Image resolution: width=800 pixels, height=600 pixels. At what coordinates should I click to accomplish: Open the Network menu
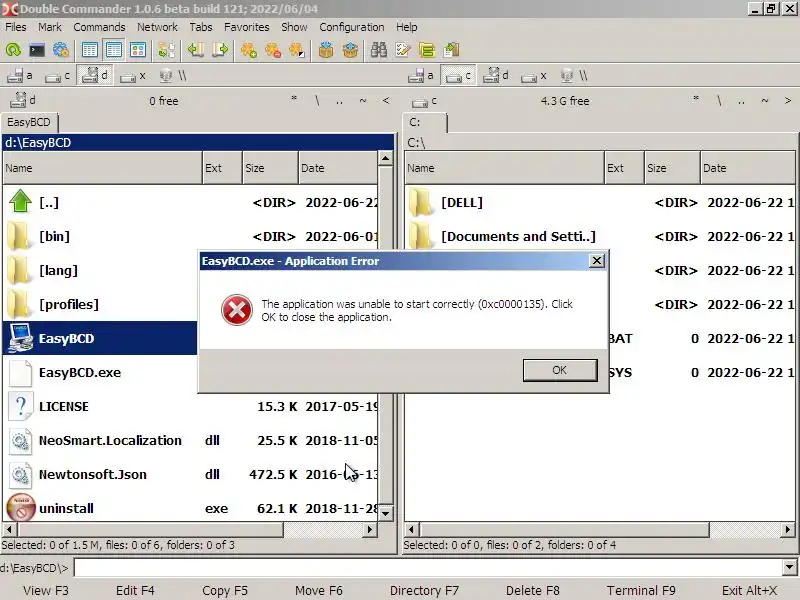157,27
